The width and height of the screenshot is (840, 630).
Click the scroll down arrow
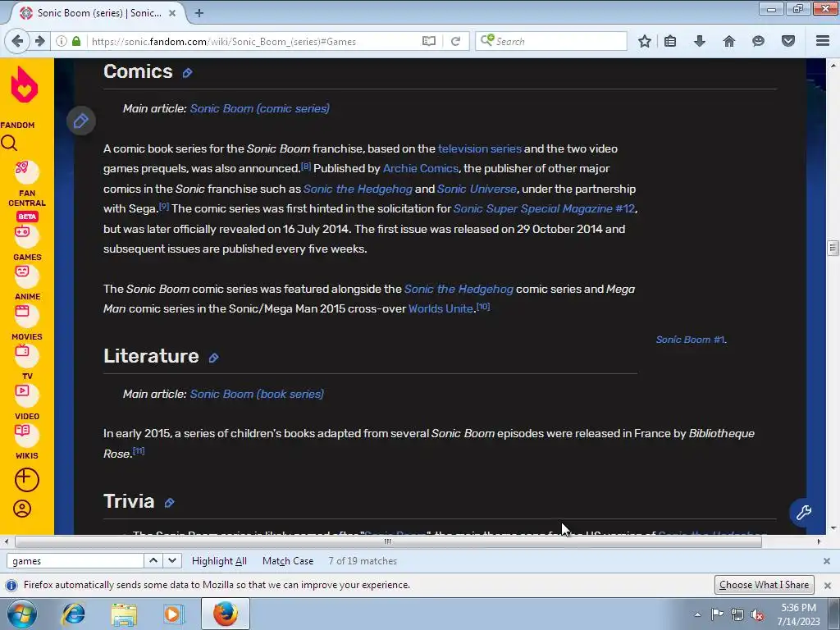(833, 528)
